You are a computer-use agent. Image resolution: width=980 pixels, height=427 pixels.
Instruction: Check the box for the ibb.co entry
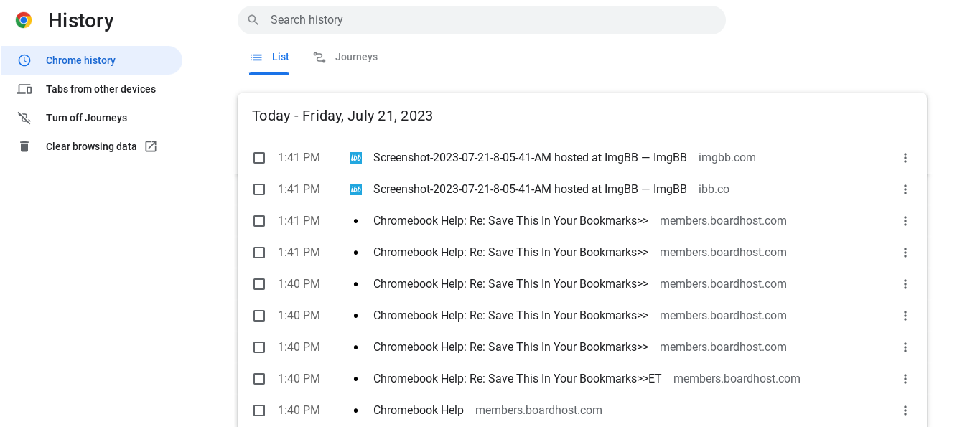pyautogui.click(x=259, y=189)
